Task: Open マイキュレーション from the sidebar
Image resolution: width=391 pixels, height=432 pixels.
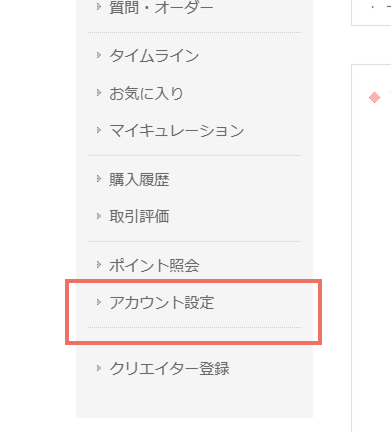Action: coord(177,131)
